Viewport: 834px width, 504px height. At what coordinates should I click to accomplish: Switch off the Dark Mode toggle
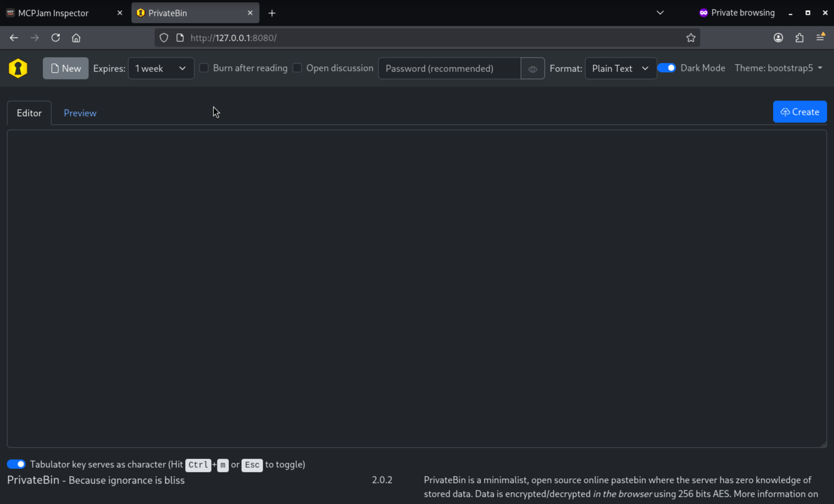coord(666,68)
